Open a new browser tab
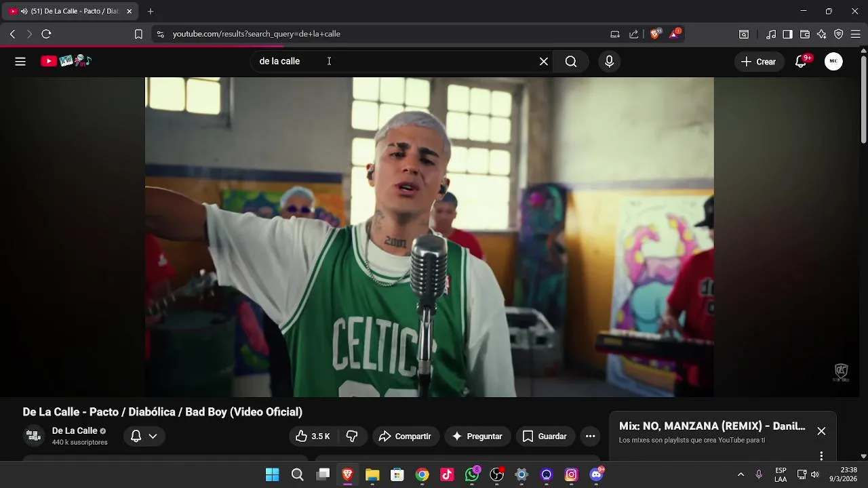The height and width of the screenshot is (488, 868). coord(151,11)
